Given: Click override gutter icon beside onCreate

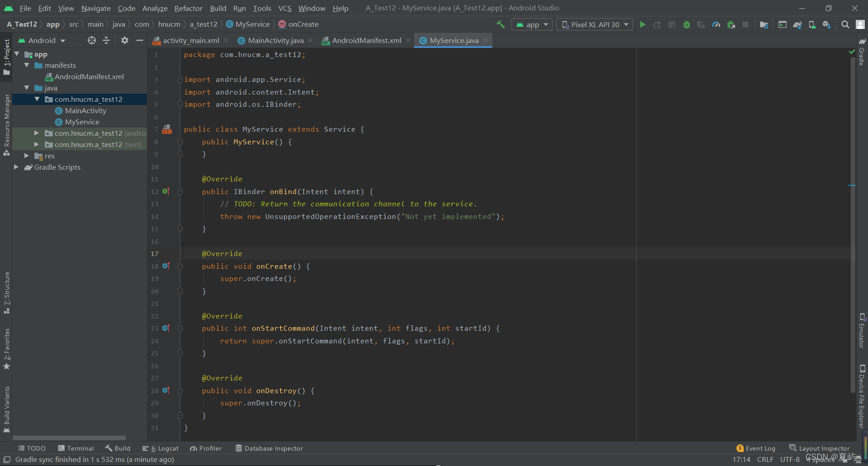Looking at the screenshot, I should pyautogui.click(x=166, y=266).
